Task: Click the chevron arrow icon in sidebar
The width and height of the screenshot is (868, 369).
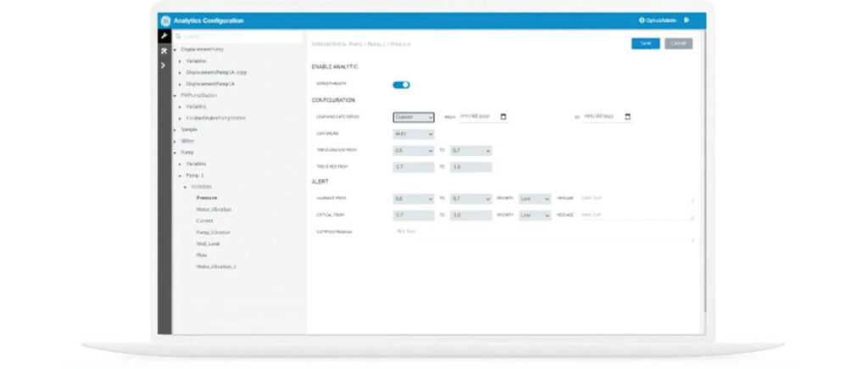Action: (x=164, y=65)
